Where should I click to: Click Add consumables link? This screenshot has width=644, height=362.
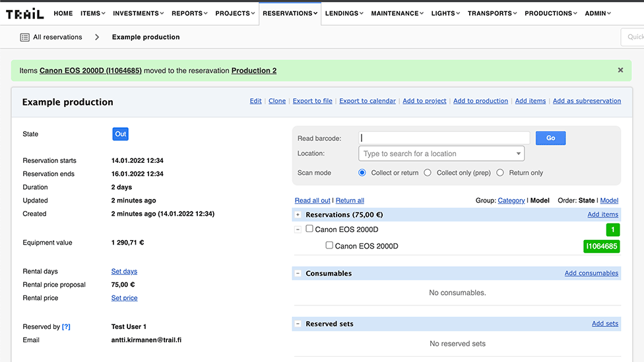click(x=591, y=273)
